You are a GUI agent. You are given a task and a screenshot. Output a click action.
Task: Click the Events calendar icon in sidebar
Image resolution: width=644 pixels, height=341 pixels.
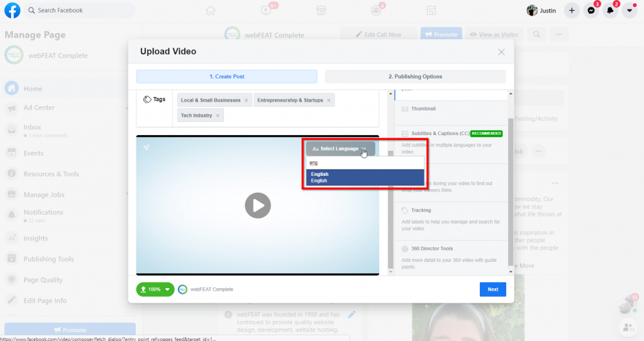click(x=12, y=153)
